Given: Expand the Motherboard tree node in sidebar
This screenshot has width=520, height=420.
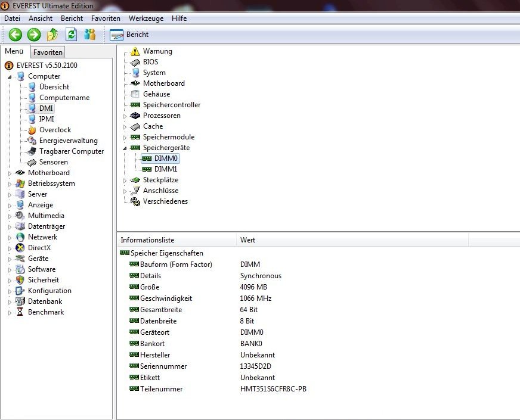Looking at the screenshot, I should (10, 173).
